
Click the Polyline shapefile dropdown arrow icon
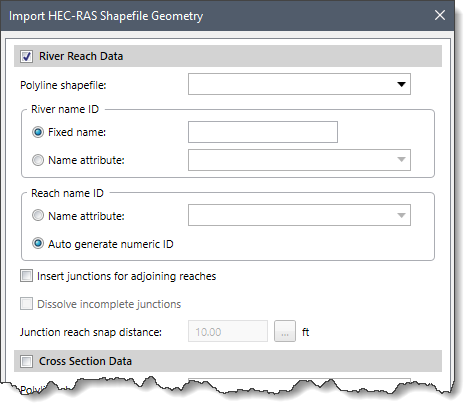click(401, 84)
